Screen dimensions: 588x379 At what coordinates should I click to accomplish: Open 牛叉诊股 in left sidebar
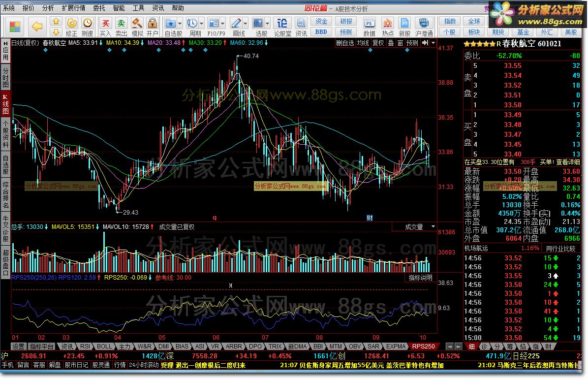coord(5,228)
